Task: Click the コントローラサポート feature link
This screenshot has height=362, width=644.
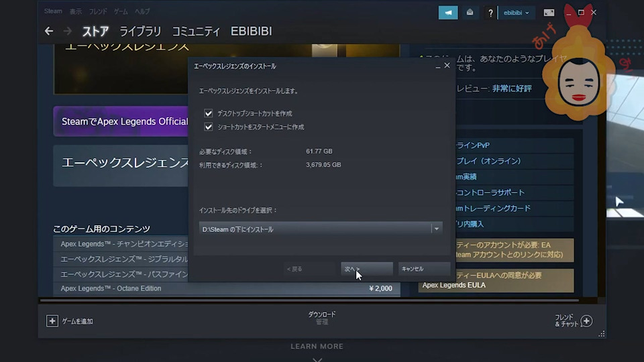Action: tap(515, 192)
